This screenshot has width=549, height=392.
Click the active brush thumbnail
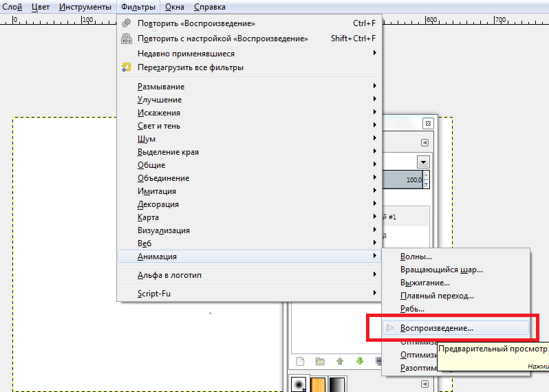tap(299, 384)
